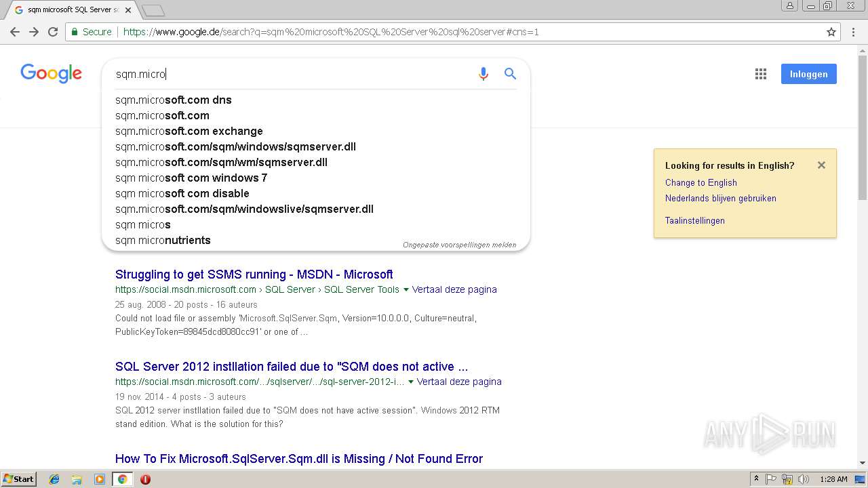Launch the media player taskbar icon
The height and width of the screenshot is (488, 868).
pyautogui.click(x=100, y=479)
